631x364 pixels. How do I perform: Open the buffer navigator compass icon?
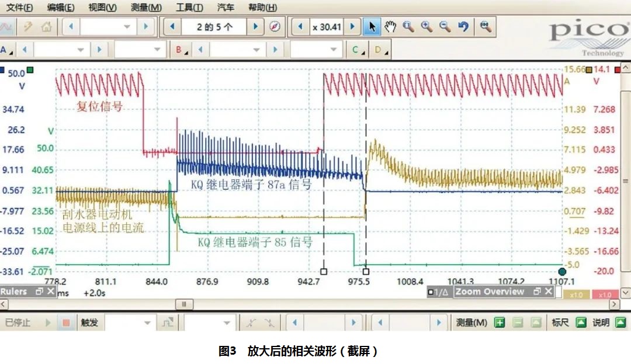(275, 27)
